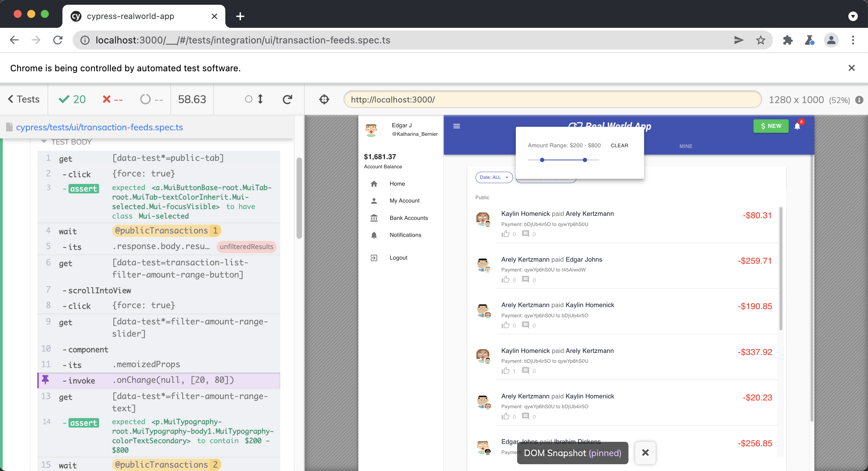Clear the amount range filter
Screen dimensions: 868x471
coord(619,146)
